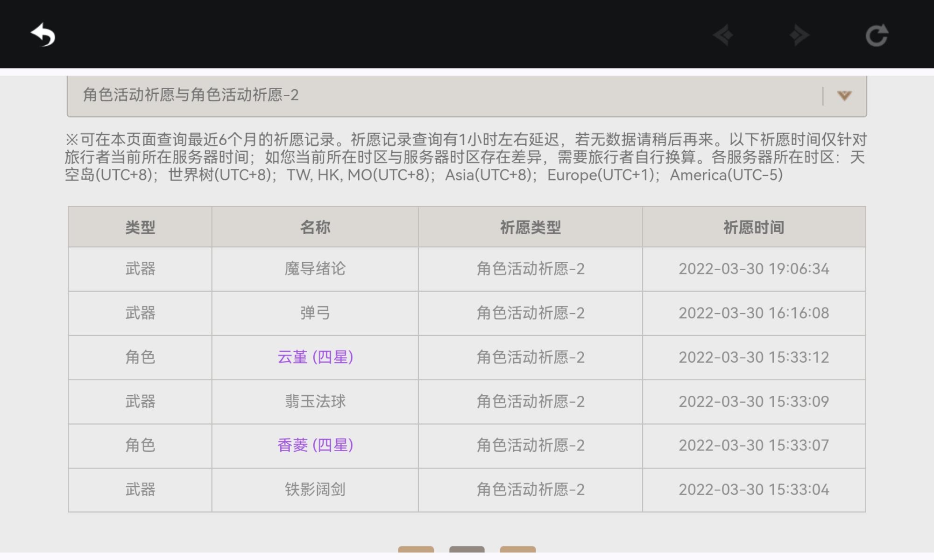Click the left pagination button at bottom
The width and height of the screenshot is (934, 560).
pos(416,549)
